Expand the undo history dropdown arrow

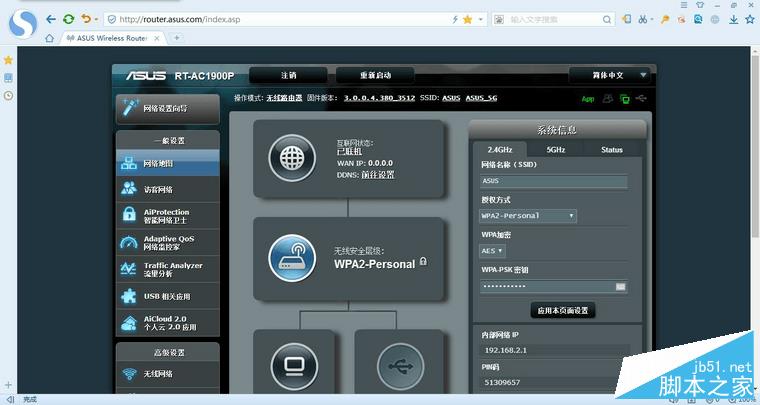pos(96,20)
